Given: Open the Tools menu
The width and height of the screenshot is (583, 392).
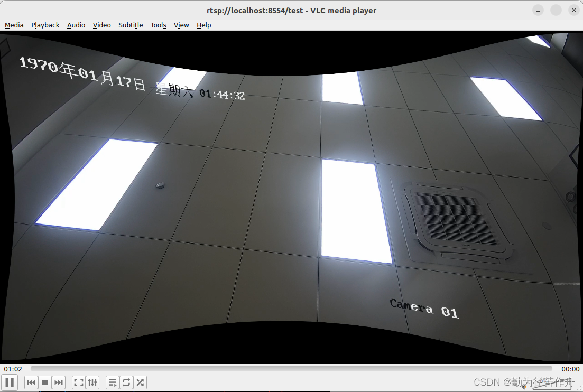Looking at the screenshot, I should point(158,25).
